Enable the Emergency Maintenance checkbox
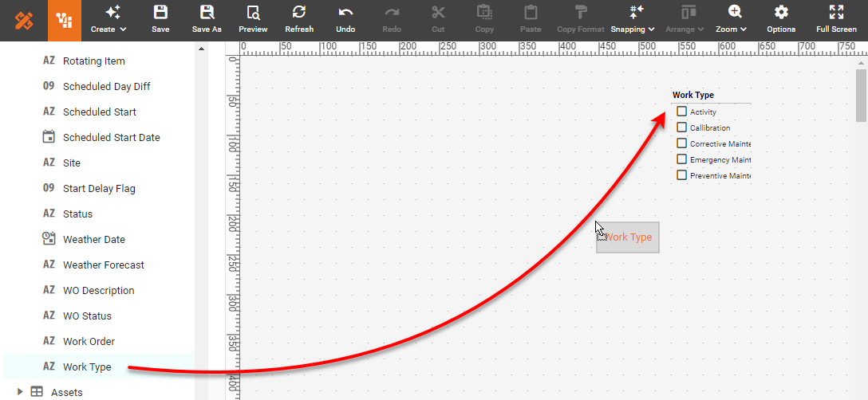Image resolution: width=868 pixels, height=400 pixels. (681, 159)
